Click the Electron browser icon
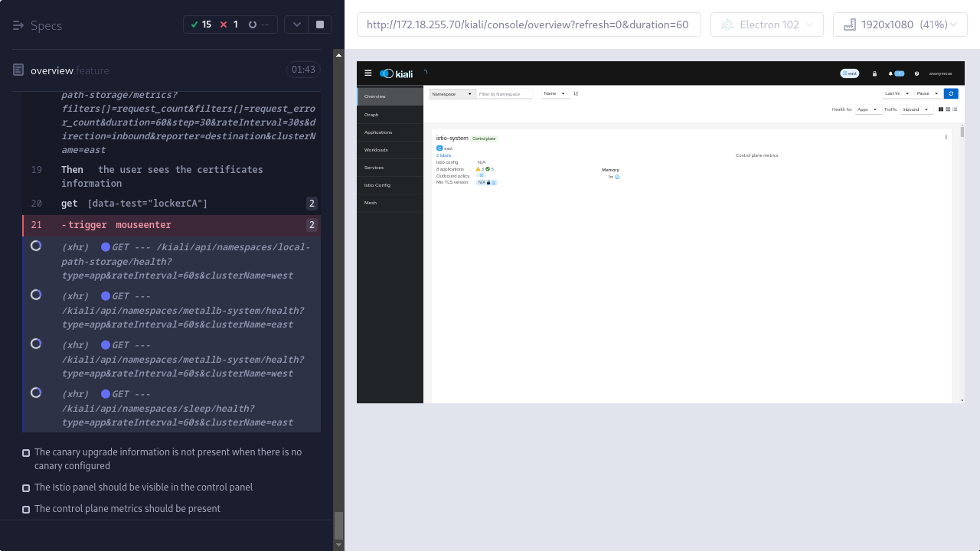The width and height of the screenshot is (980, 551). [x=727, y=24]
